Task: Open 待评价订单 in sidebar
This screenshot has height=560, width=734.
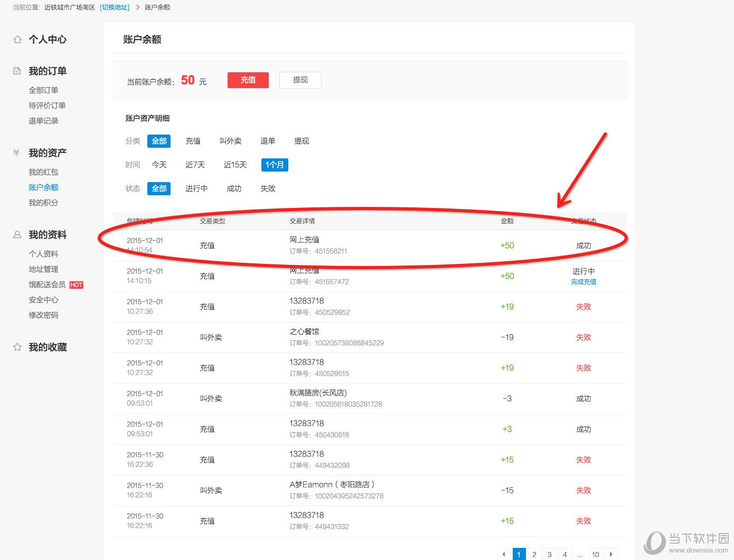Action: (47, 106)
